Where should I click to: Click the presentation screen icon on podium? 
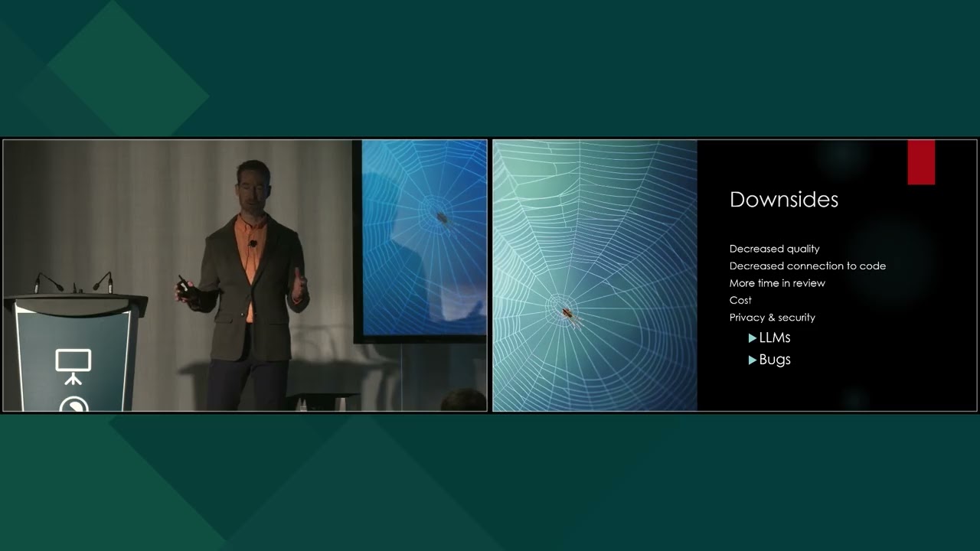point(73,367)
